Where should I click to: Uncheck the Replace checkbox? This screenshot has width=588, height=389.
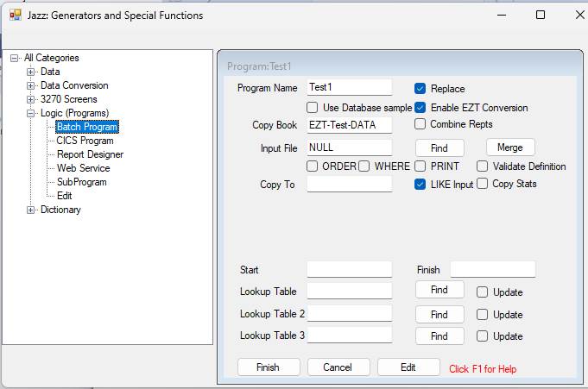click(x=420, y=89)
